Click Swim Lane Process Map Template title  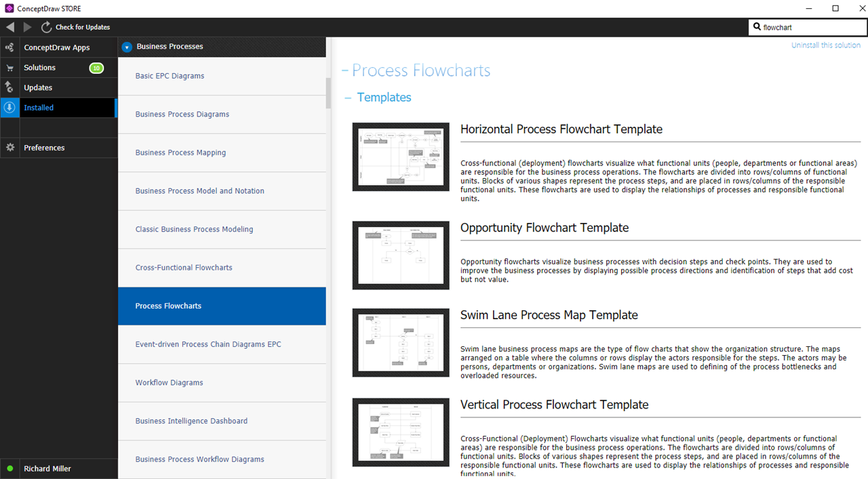point(549,315)
